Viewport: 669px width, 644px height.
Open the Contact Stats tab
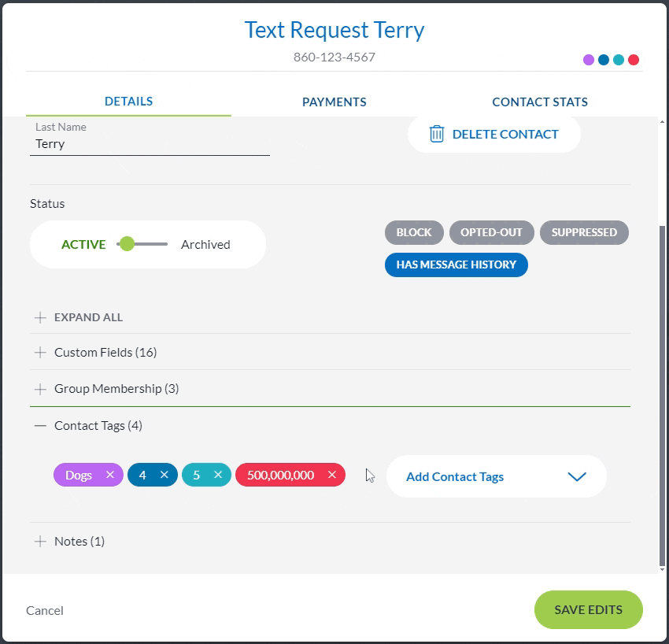tap(540, 102)
